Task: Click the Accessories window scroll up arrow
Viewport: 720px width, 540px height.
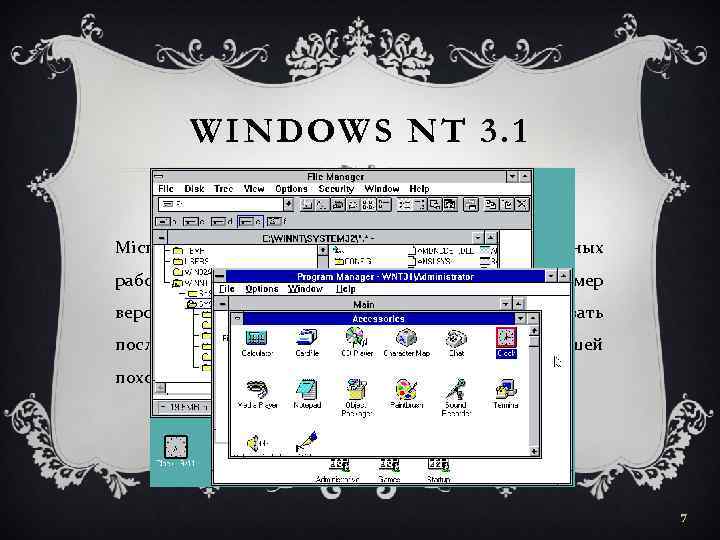Action: pyautogui.click(x=534, y=331)
